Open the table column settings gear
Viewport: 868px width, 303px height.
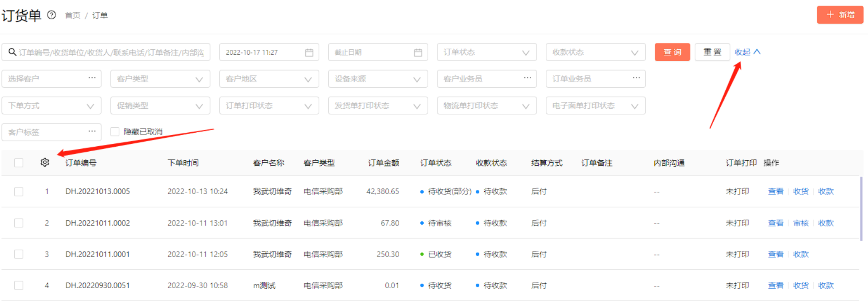(45, 162)
